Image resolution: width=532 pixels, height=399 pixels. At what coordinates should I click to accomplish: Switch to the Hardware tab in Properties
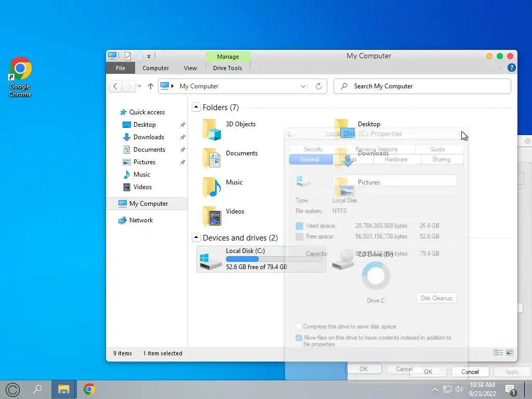[396, 159]
